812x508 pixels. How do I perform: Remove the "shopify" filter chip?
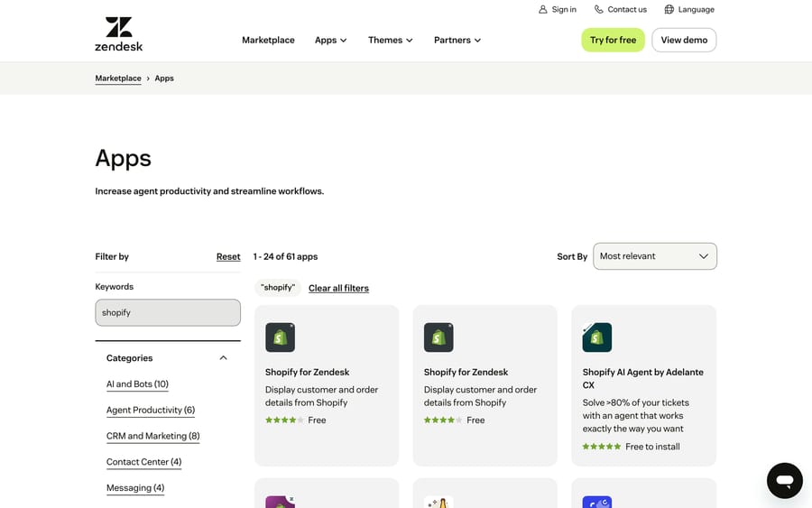pos(278,288)
